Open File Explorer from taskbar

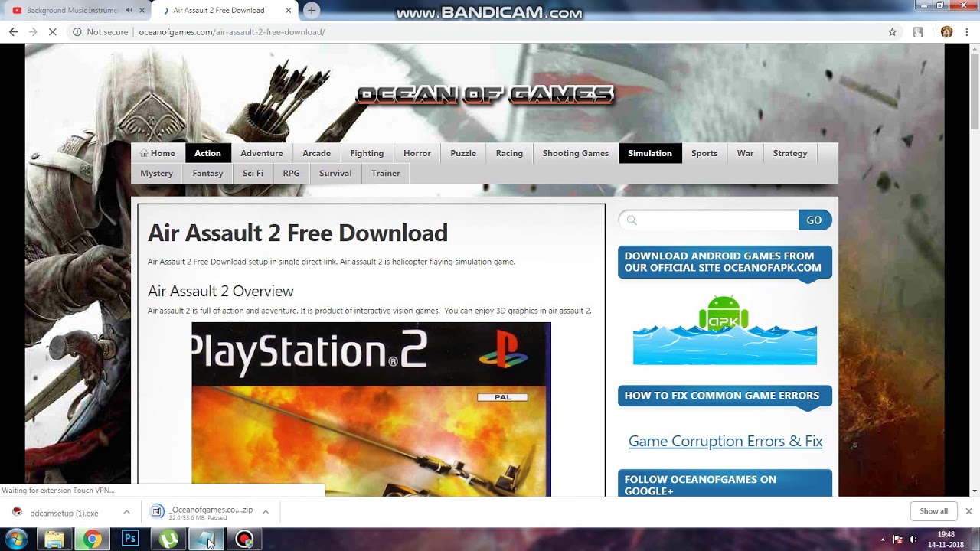[54, 540]
